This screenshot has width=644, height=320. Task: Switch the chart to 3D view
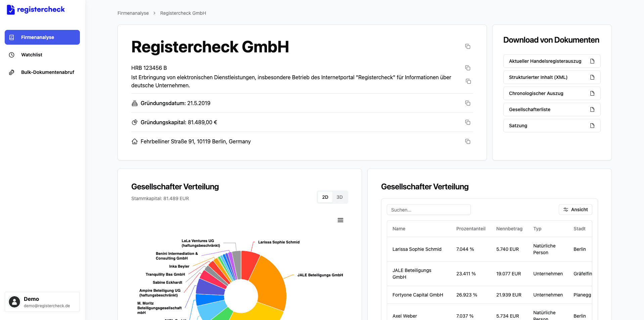tap(339, 197)
